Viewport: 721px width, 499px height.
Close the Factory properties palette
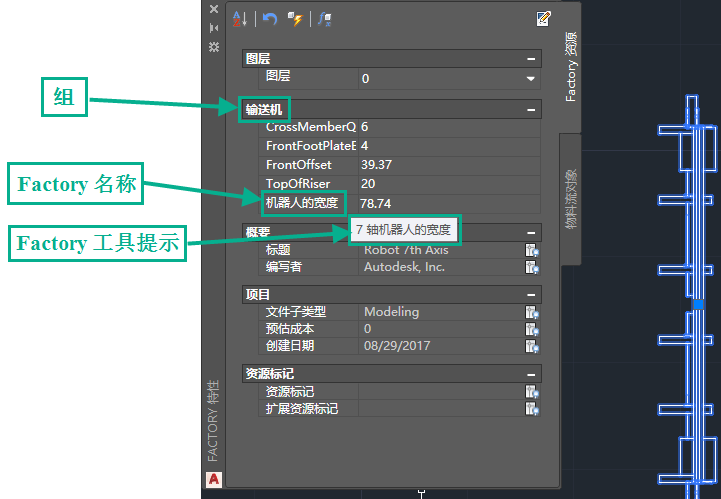[x=214, y=9]
